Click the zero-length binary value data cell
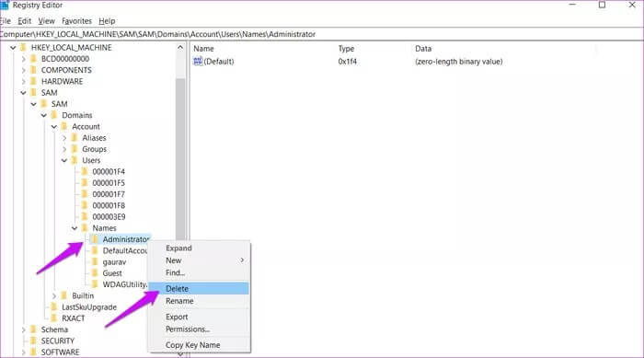This screenshot has width=644, height=358. pyautogui.click(x=459, y=62)
